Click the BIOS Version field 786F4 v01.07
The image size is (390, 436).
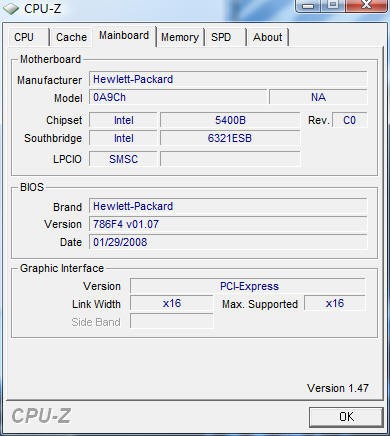coord(228,224)
